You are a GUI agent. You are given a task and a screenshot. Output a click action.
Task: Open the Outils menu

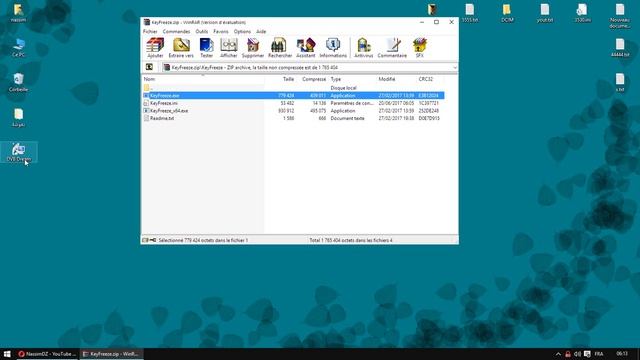click(202, 31)
